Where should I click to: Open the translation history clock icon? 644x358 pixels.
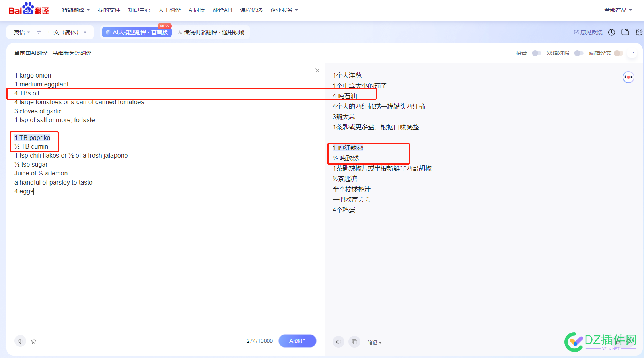point(612,32)
